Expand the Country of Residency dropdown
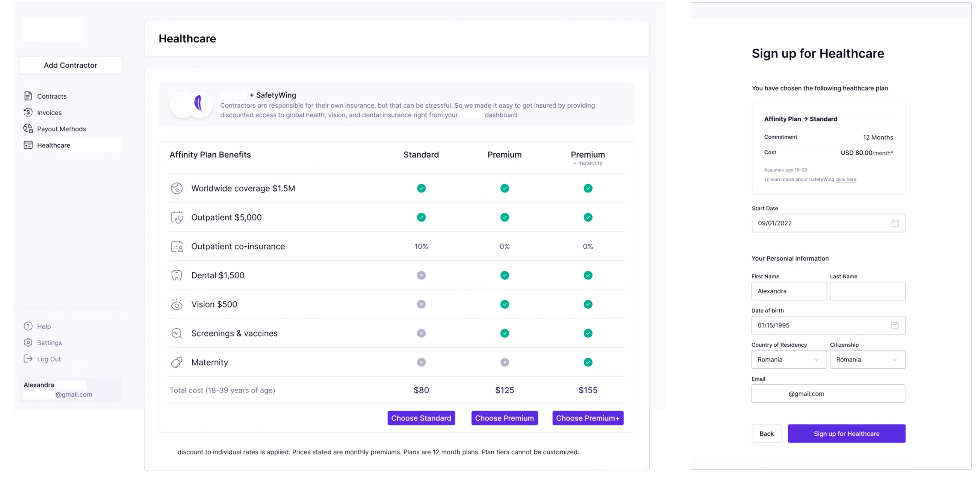980x488 pixels. tap(789, 359)
